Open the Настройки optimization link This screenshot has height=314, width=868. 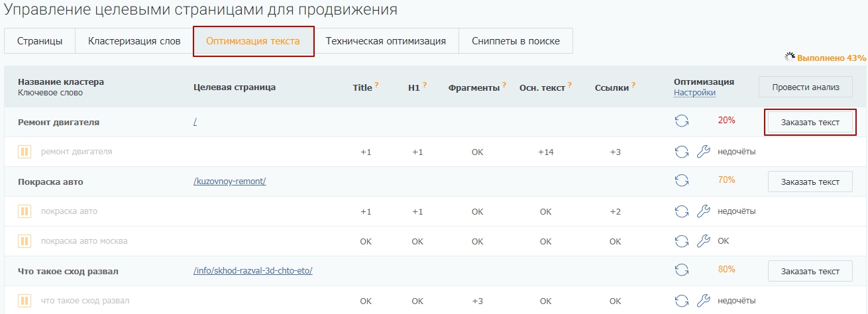pyautogui.click(x=694, y=93)
